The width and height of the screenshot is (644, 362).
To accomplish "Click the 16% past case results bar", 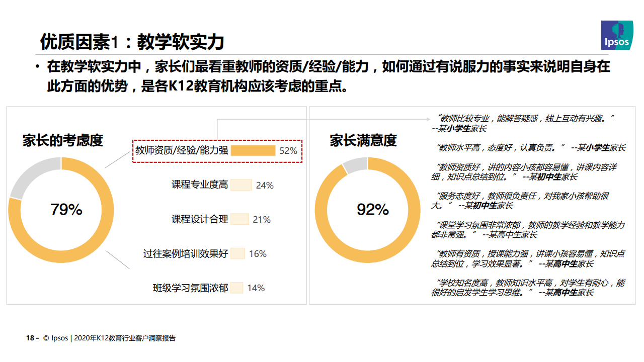I will (x=237, y=253).
